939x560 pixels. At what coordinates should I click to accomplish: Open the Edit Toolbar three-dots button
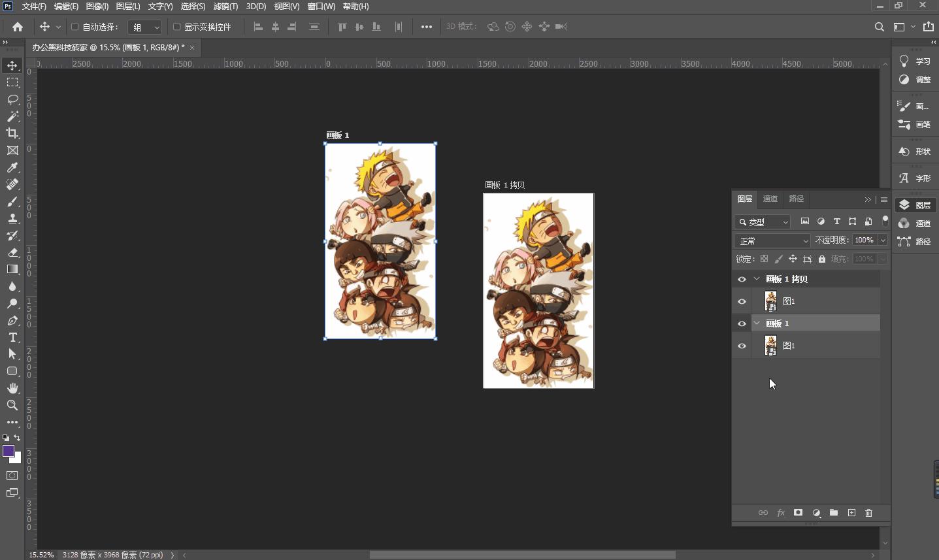click(12, 422)
